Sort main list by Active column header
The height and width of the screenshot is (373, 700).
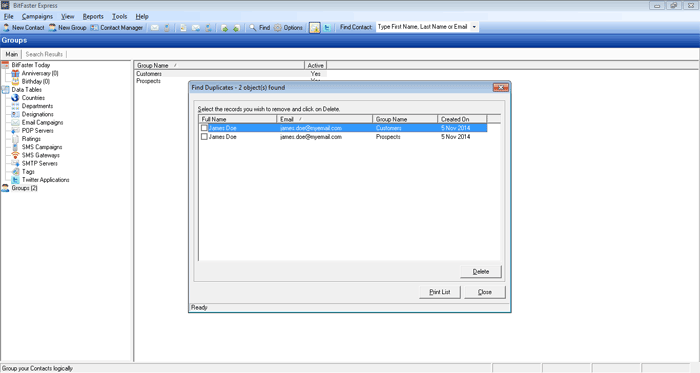click(x=315, y=65)
